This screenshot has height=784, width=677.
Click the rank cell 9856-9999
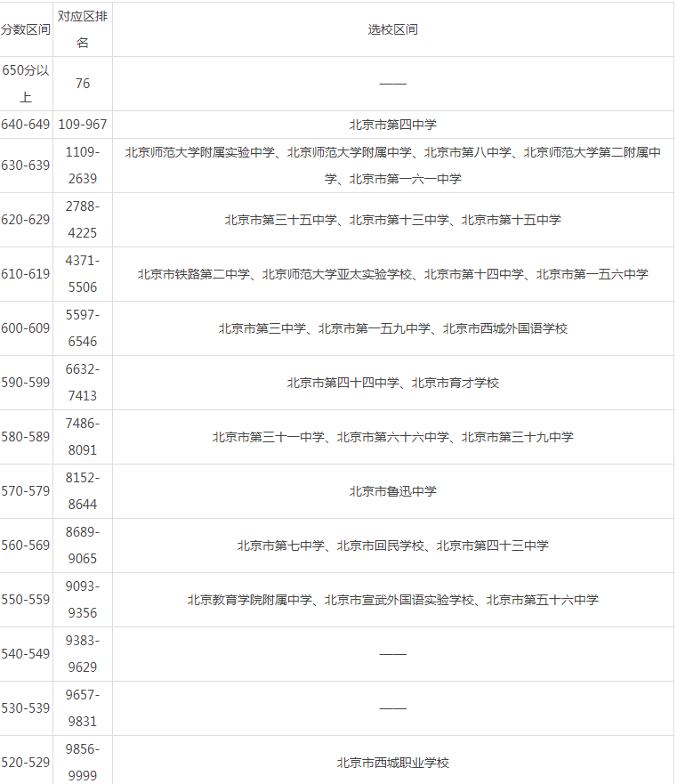[83, 761]
